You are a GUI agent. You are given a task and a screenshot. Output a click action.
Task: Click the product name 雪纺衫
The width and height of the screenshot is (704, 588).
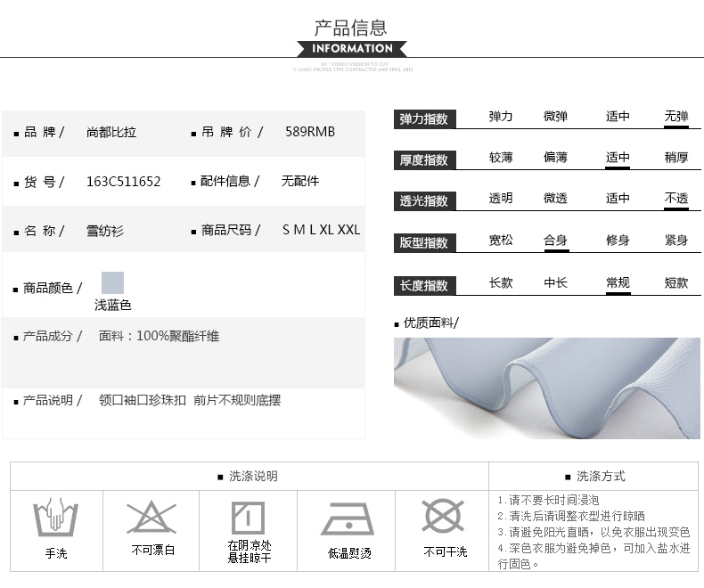105,231
